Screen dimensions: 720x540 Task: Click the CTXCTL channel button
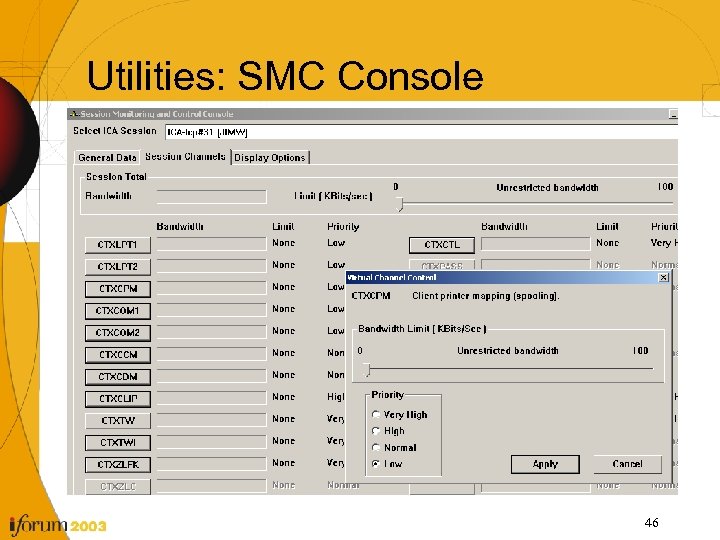(x=442, y=245)
